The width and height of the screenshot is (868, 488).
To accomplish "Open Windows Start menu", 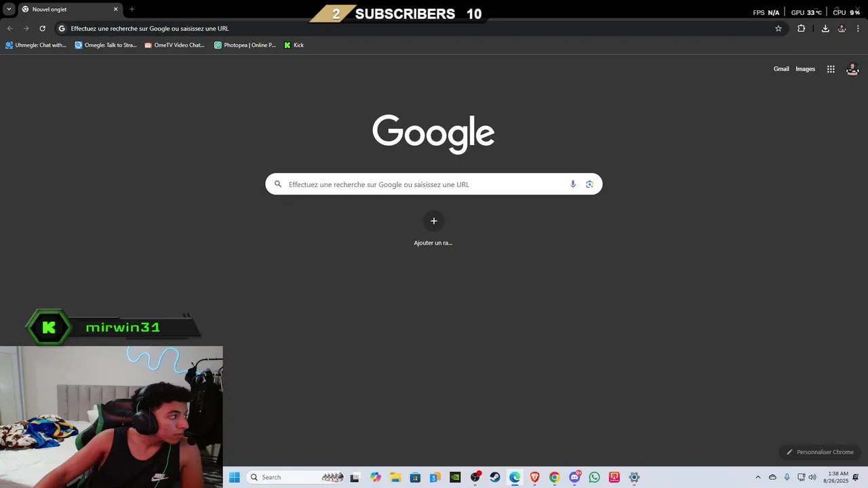I will coord(235,477).
